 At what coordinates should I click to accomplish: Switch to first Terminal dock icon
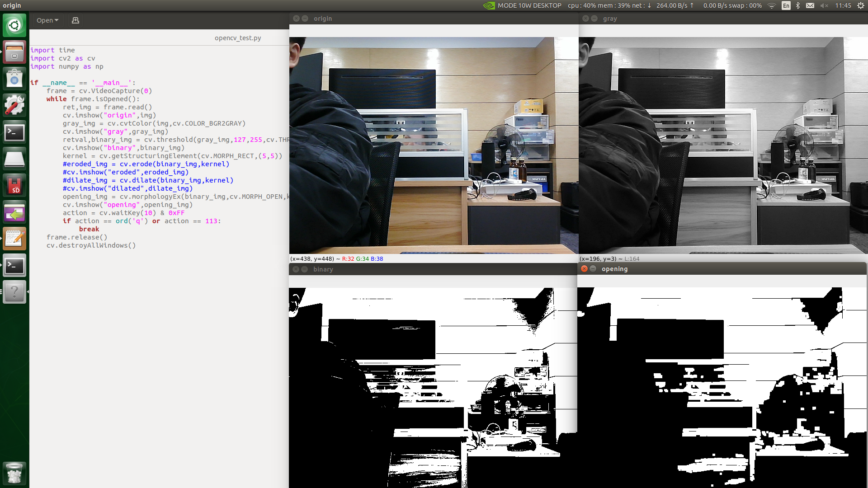tap(14, 132)
